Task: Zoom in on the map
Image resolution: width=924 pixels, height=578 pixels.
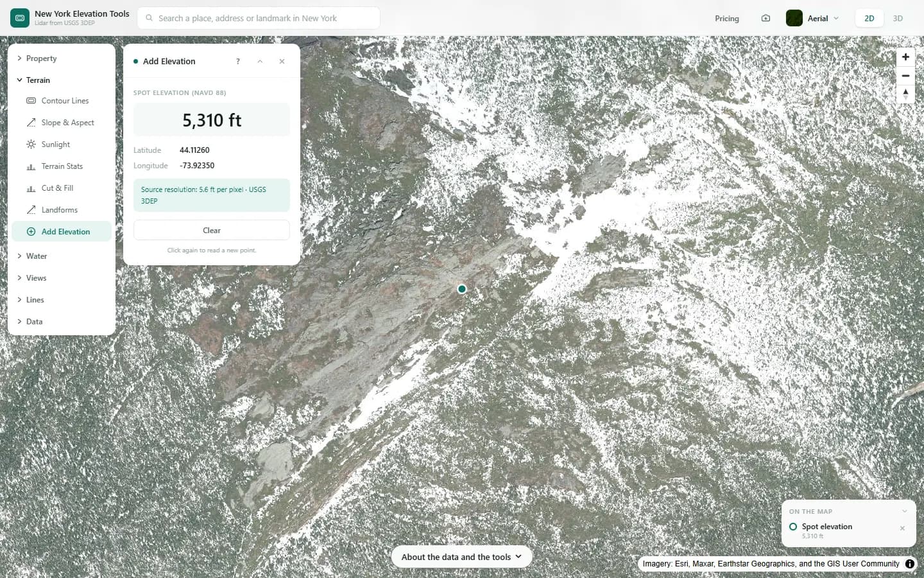Action: click(x=905, y=57)
